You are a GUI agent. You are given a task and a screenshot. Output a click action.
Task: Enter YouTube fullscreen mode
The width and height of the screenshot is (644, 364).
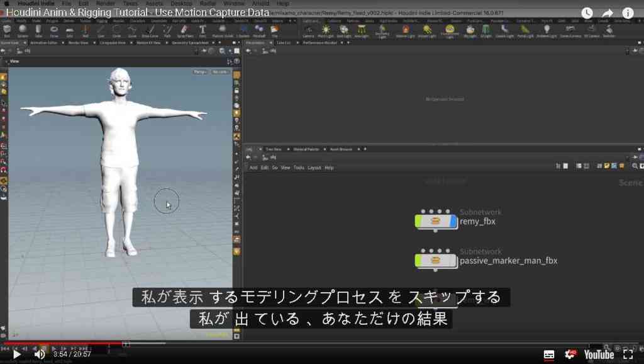coord(628,354)
